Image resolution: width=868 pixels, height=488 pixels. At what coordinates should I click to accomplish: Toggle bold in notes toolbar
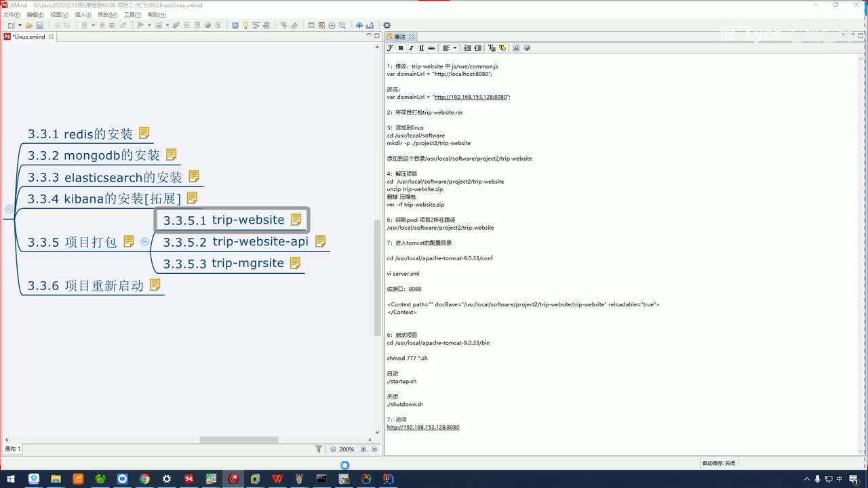tap(401, 48)
